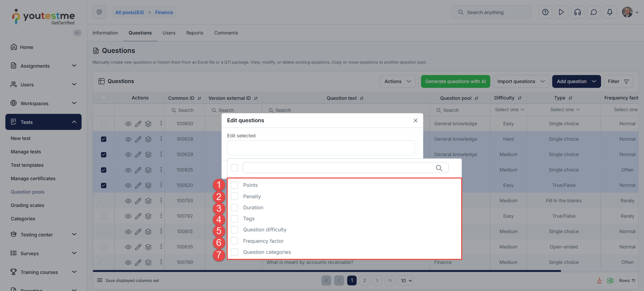Image resolution: width=644 pixels, height=291 pixels.
Task: Export table to PDF icon
Action: point(599,281)
